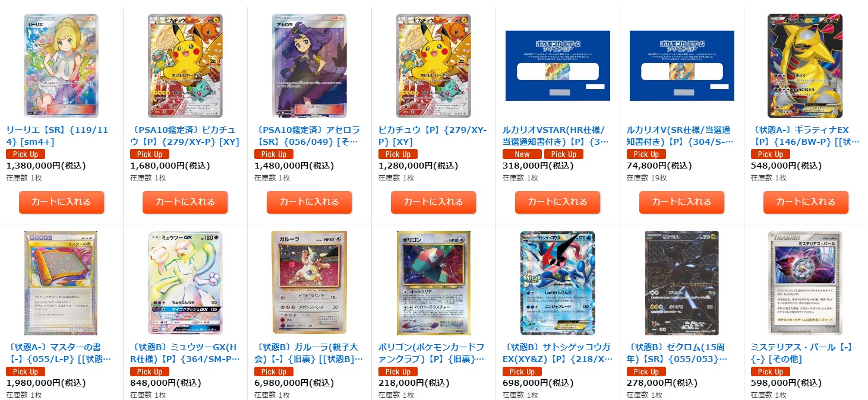This screenshot has width=868, height=400.
Task: Open the ミステリアス・パール trainer card image
Action: point(805,283)
